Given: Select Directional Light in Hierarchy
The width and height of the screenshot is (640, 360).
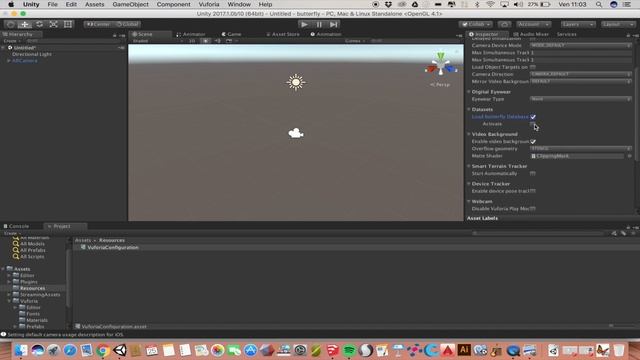Looking at the screenshot, I should point(32,54).
